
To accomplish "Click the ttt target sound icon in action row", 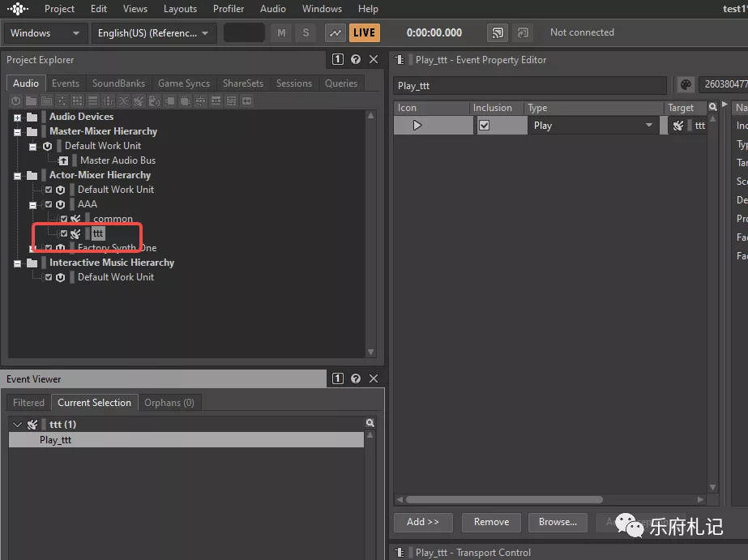I will 677,126.
